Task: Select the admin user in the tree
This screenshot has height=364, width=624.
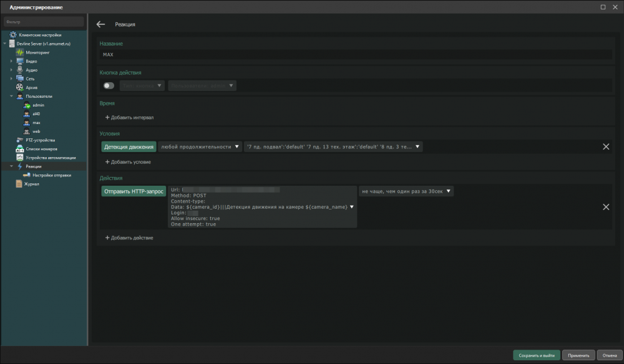Action: click(38, 105)
